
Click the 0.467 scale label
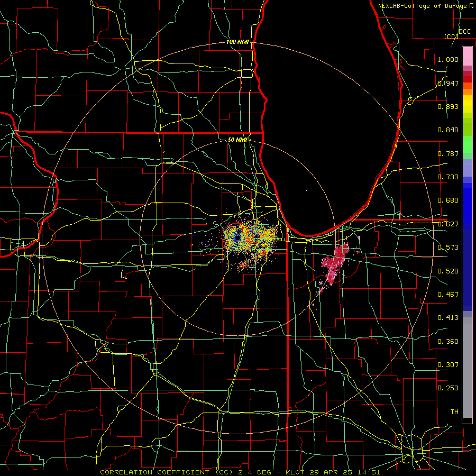pos(448,295)
